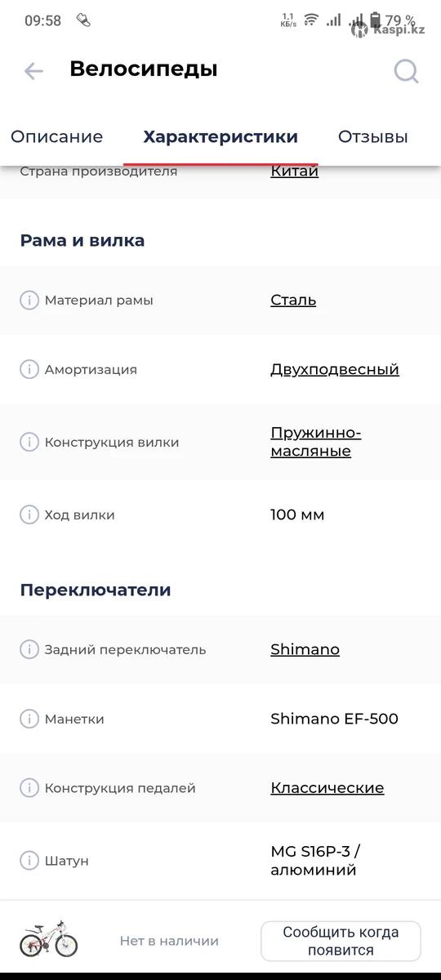Open the Shimano rear derailleur link
Screen dimensions: 441x980
(305, 649)
